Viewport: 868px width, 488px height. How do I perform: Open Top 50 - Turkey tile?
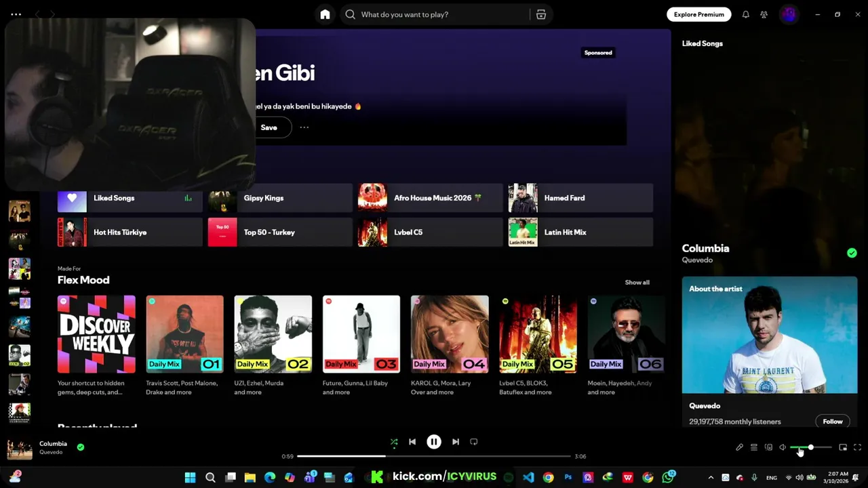click(x=280, y=232)
